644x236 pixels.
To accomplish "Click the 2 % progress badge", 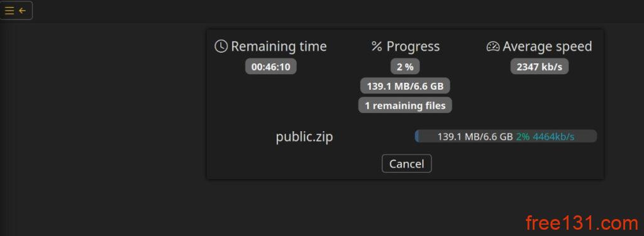I will pos(405,67).
